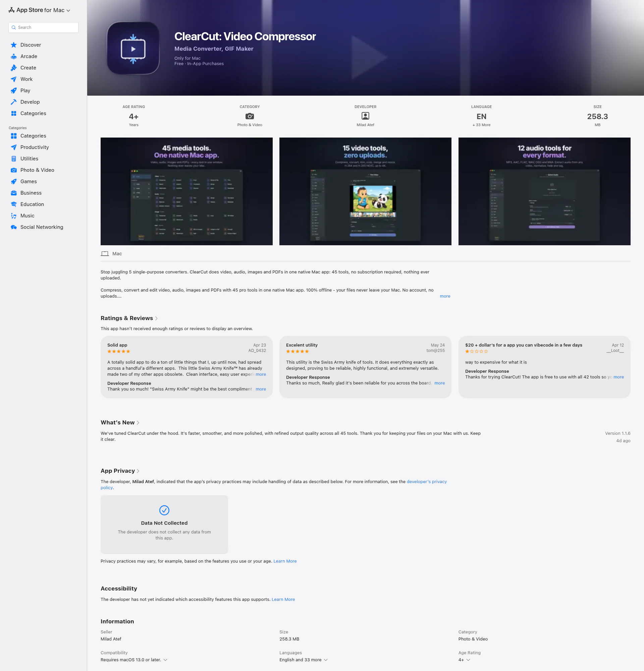The width and height of the screenshot is (644, 671).
Task: Open the Work paper plane icon
Action: coord(14,79)
